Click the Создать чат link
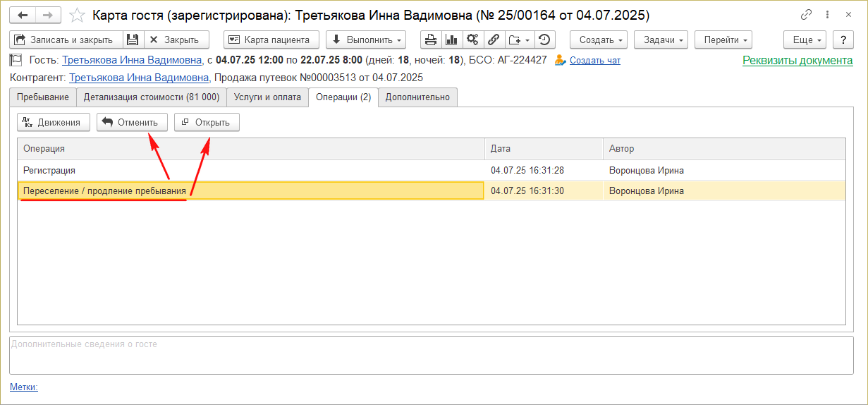The height and width of the screenshot is (405, 868). tap(595, 61)
